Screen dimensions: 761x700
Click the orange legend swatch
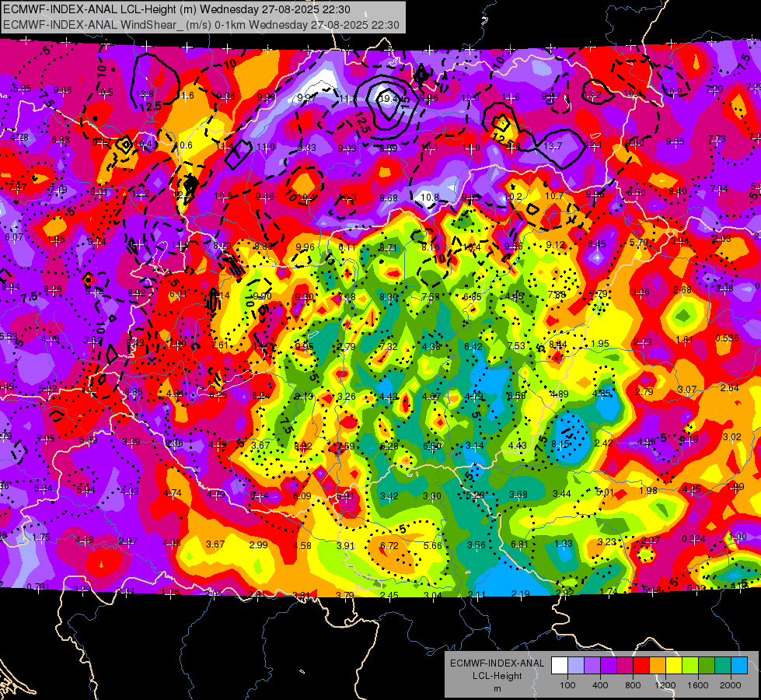pyautogui.click(x=657, y=666)
